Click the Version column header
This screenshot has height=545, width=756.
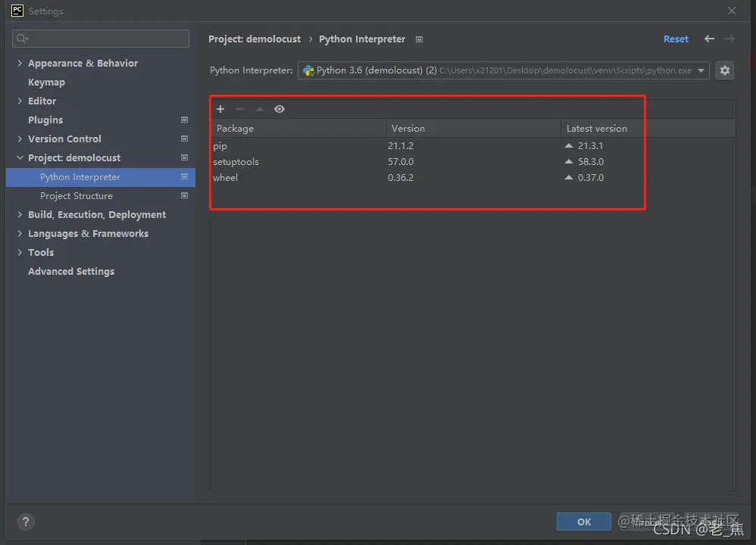[x=473, y=128]
